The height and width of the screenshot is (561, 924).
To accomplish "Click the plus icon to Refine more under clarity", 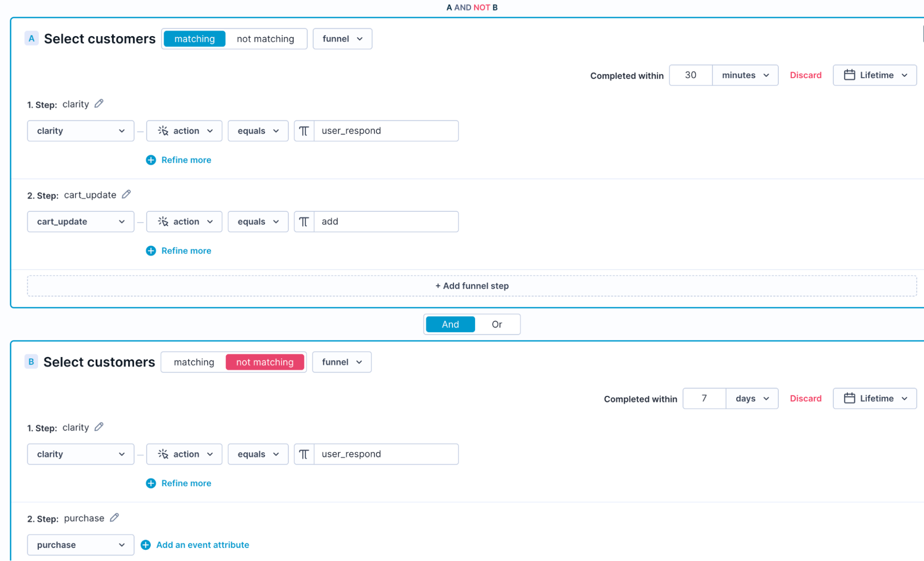I will coord(150,160).
